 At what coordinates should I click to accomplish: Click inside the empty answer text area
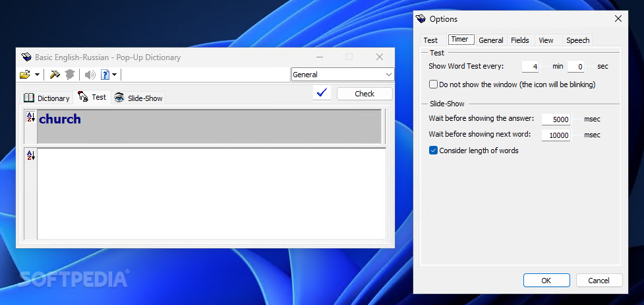tap(211, 193)
